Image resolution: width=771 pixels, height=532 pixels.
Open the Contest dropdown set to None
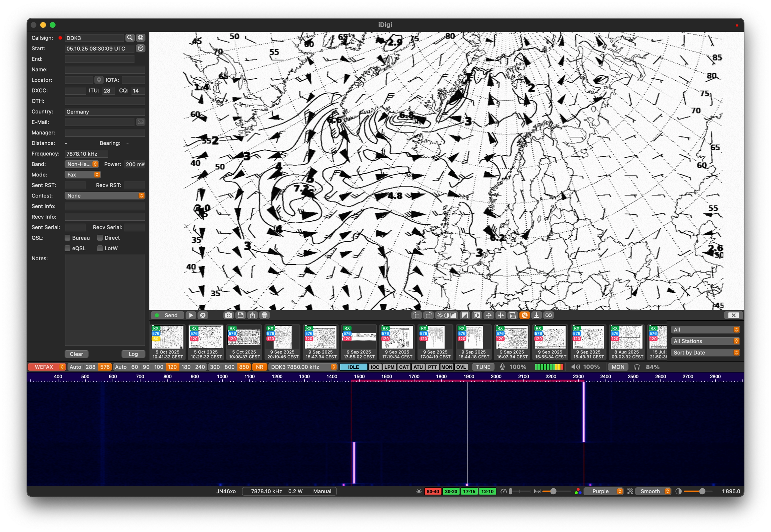coord(105,196)
